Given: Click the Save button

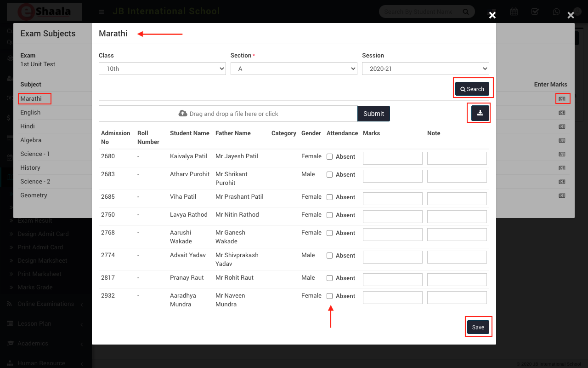Looking at the screenshot, I should coord(478,327).
